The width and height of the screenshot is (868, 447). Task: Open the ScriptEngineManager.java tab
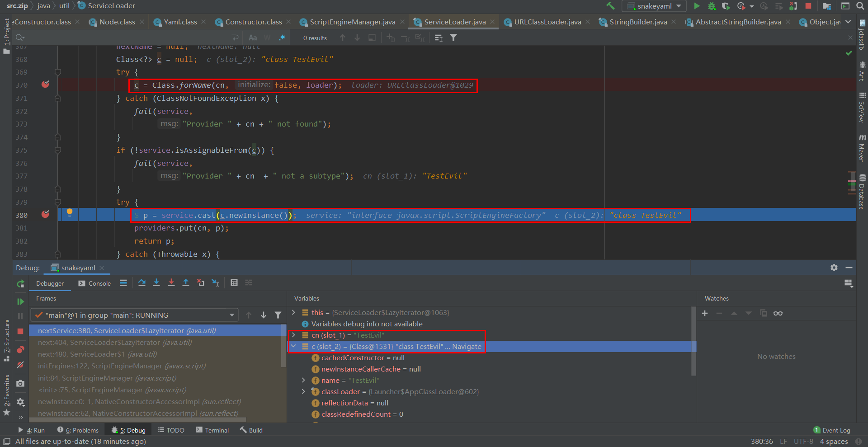352,22
